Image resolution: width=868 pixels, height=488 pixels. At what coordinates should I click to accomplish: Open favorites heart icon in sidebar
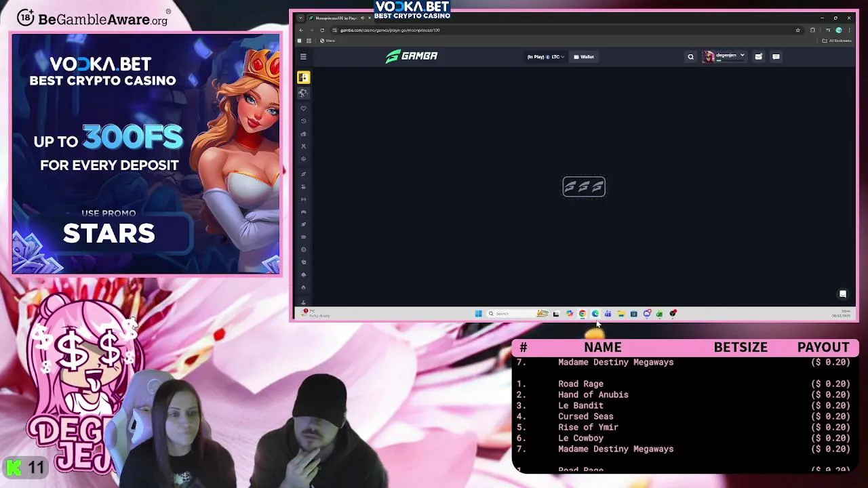tap(303, 108)
